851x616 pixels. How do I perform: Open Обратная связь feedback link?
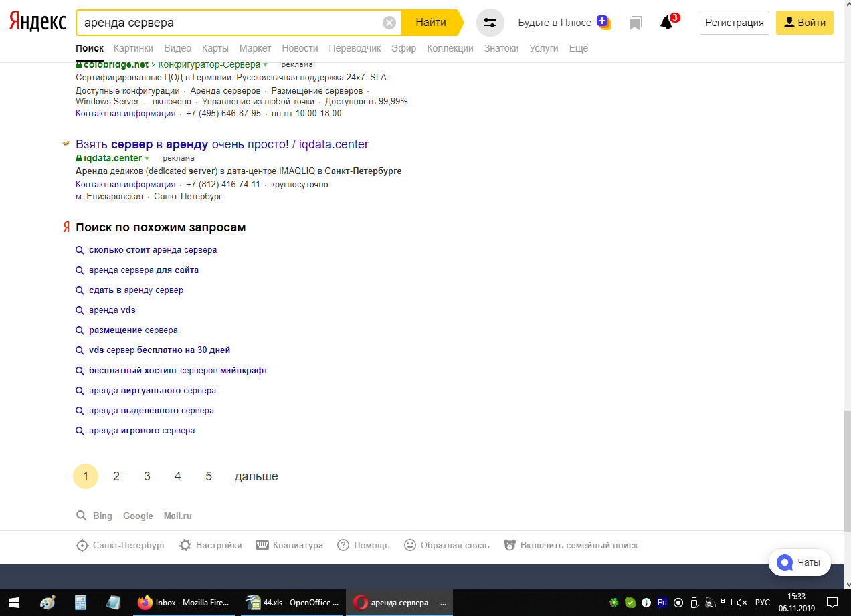pos(447,545)
